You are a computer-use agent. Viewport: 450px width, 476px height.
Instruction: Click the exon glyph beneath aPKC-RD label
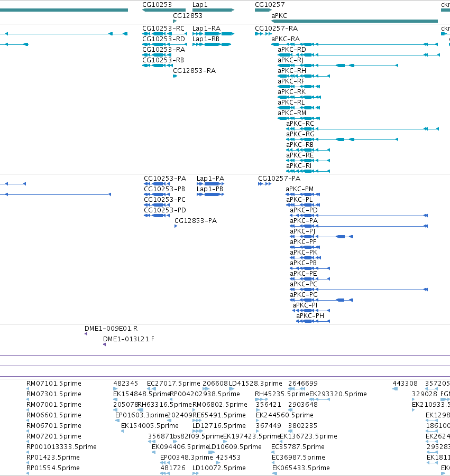pos(359,55)
